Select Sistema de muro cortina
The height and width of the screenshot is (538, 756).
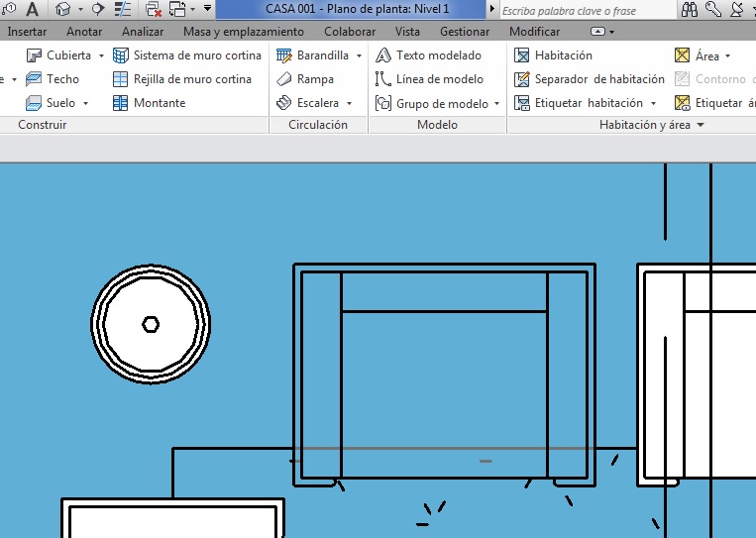pos(187,55)
